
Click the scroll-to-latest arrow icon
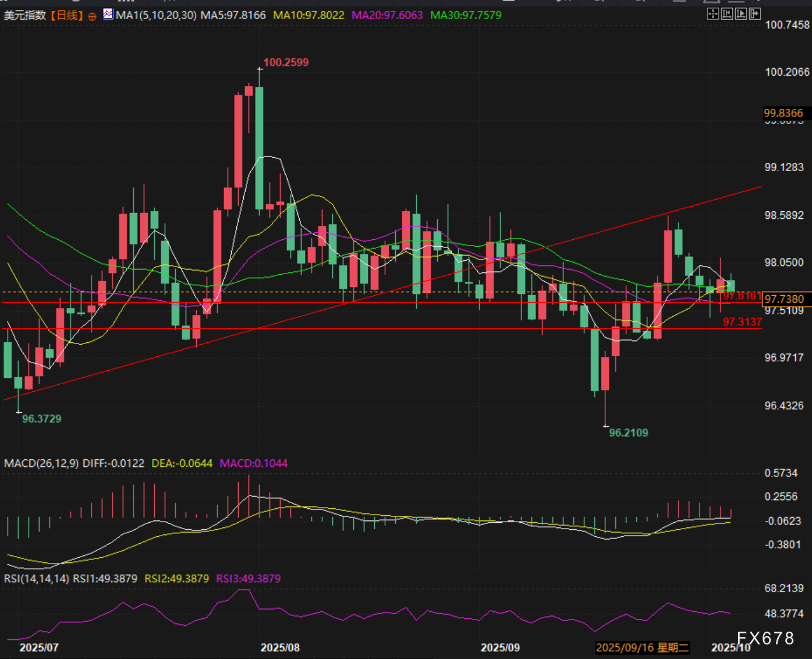click(x=755, y=14)
